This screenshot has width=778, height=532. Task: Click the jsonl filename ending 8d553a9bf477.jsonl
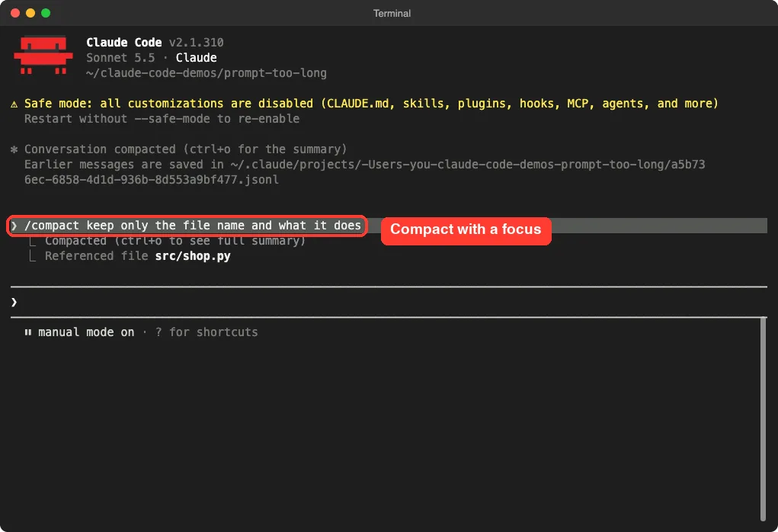[x=152, y=180]
